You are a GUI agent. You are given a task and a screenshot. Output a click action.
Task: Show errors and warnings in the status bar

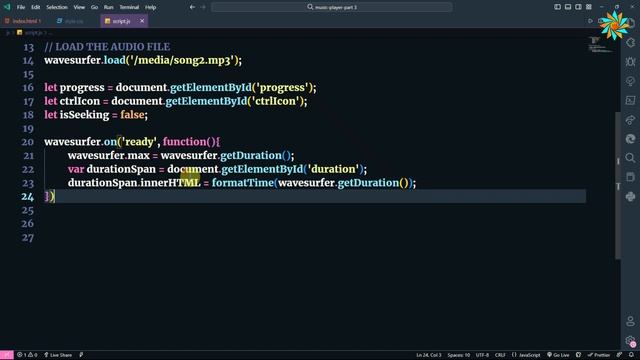click(27, 355)
